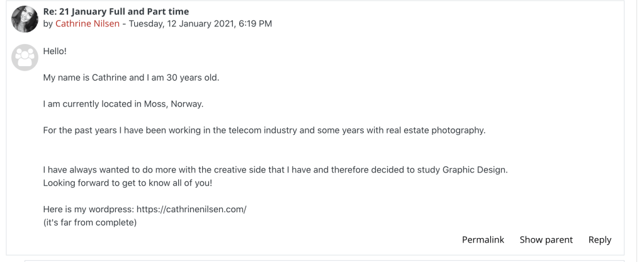Show parent of this forum post
The image size is (644, 262).
[546, 239]
